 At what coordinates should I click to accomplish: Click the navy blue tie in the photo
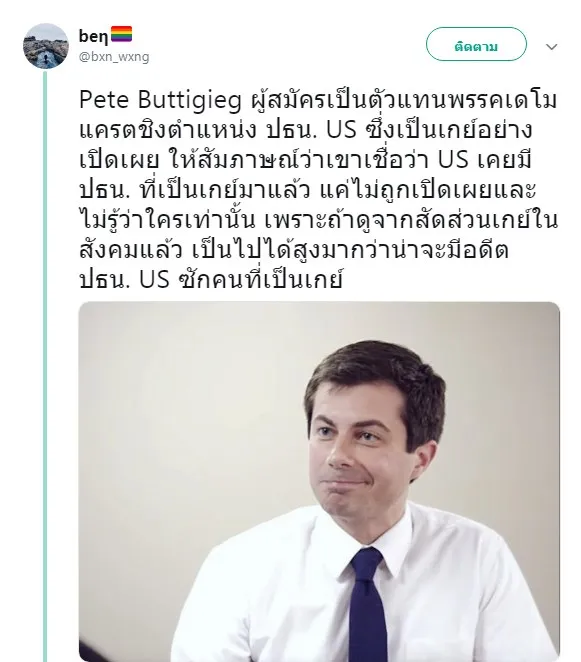(x=367, y=606)
